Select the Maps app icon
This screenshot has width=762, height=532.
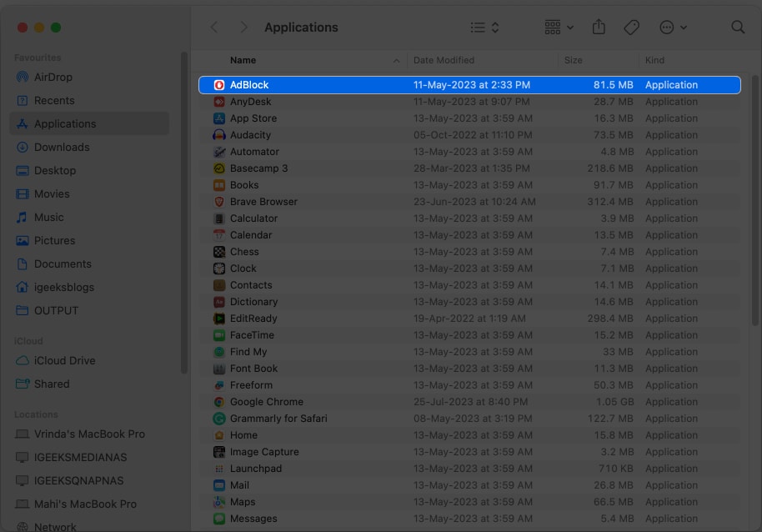pyautogui.click(x=219, y=502)
